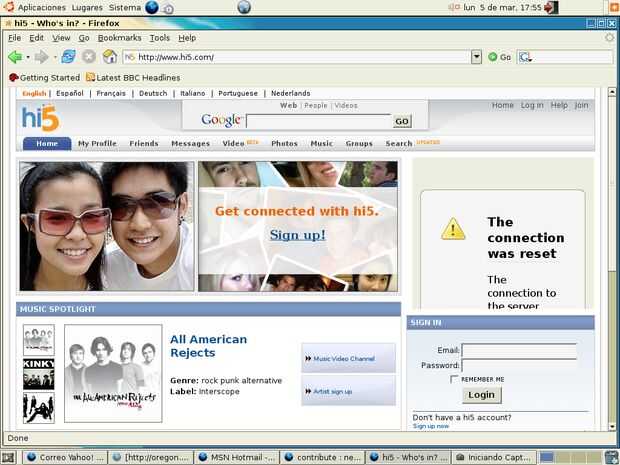Viewport: 620px width, 465px height.
Task: Switch to Correo Yahoo! taskbar window
Action: coord(64,457)
